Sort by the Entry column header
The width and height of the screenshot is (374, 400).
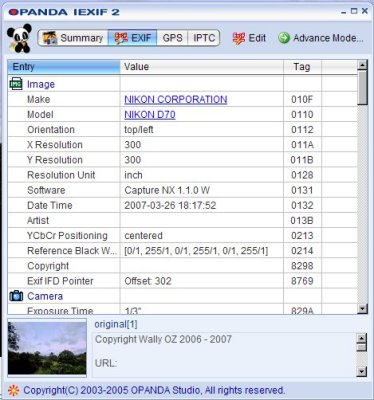click(64, 67)
